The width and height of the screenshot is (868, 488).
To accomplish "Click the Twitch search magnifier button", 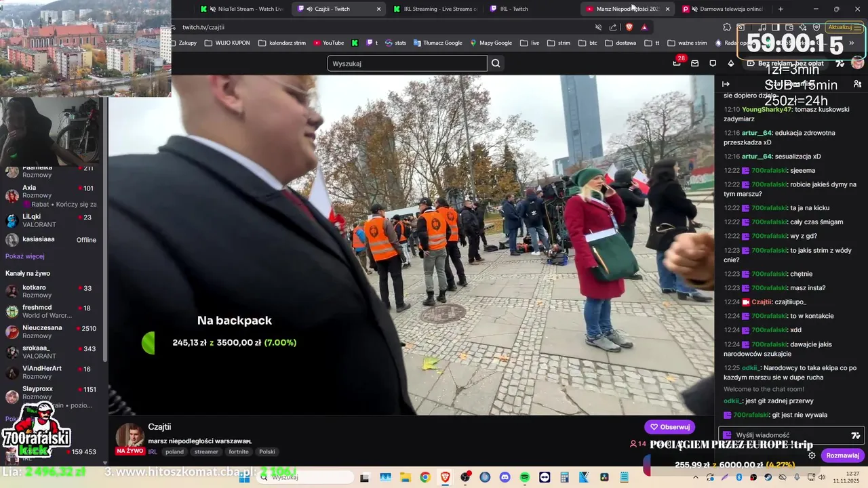I will pyautogui.click(x=496, y=63).
